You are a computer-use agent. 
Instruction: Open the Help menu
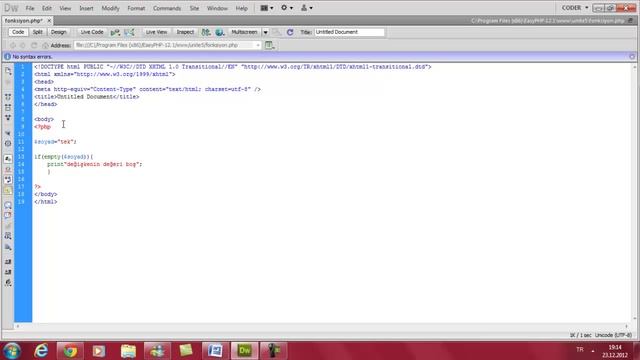(242, 8)
